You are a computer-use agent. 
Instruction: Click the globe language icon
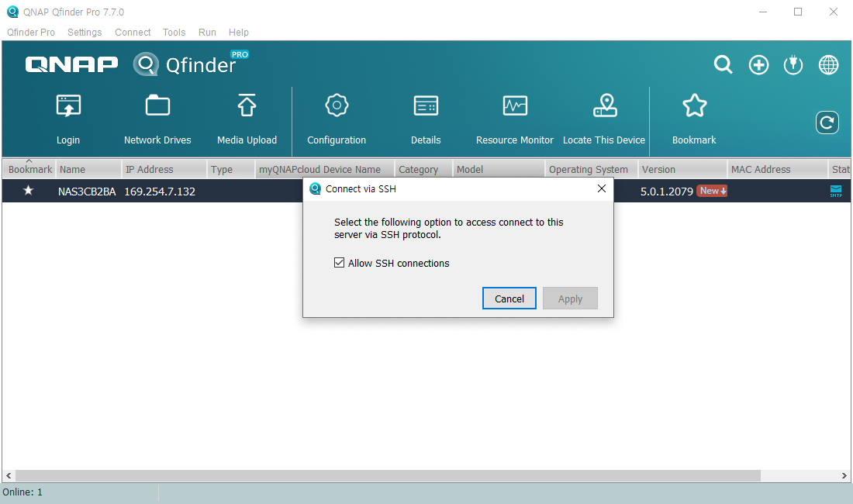click(828, 65)
